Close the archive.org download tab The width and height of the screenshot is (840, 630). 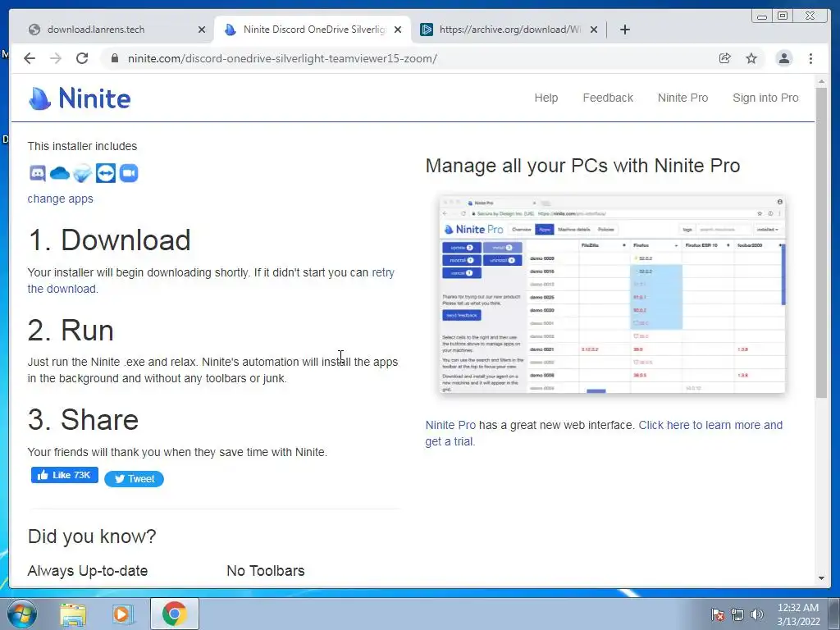click(x=594, y=30)
